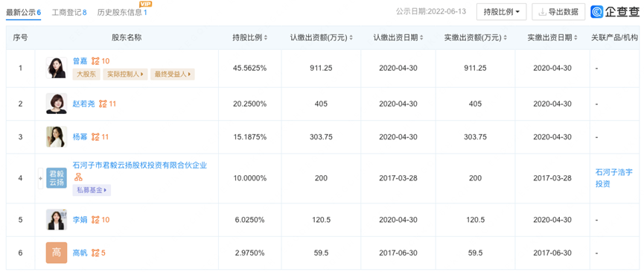644x272 pixels.
Task: Open the 最新公示 tab
Action: (x=23, y=13)
